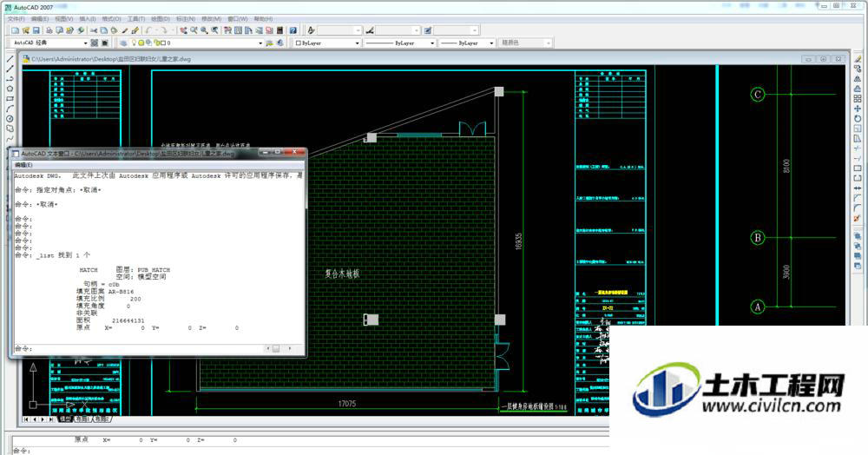Image resolution: width=868 pixels, height=455 pixels.
Task: Click the text window command input line
Action: (x=138, y=349)
